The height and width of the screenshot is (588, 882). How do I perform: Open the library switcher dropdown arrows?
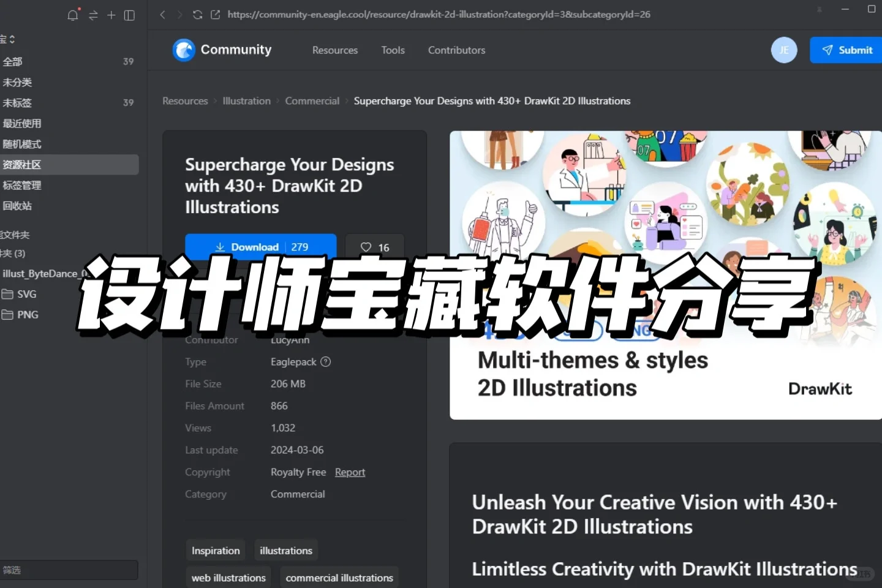(x=12, y=39)
